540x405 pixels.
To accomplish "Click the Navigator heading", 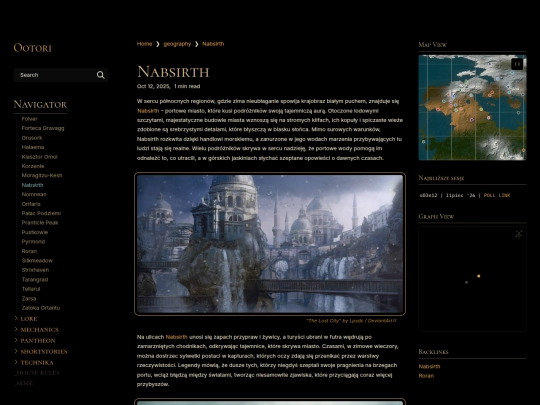I will (40, 104).
